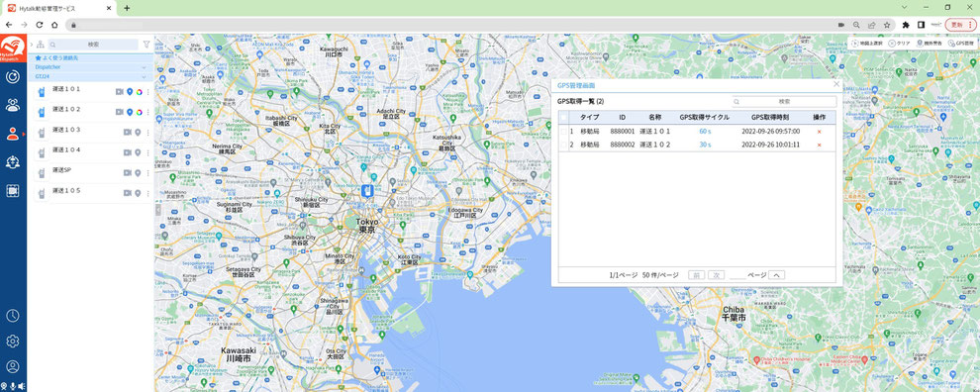Delete the 運送１０２ GPS entry
This screenshot has width=980, height=392.
coord(819,146)
